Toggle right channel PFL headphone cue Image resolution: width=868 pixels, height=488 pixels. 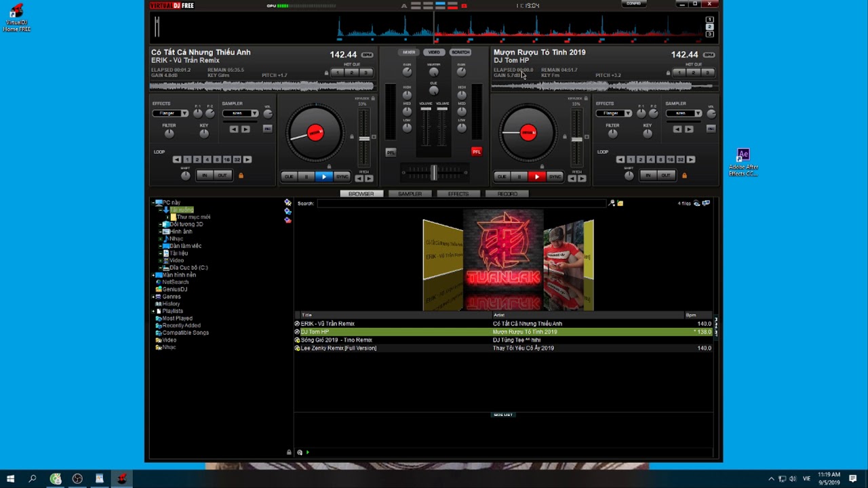click(476, 152)
